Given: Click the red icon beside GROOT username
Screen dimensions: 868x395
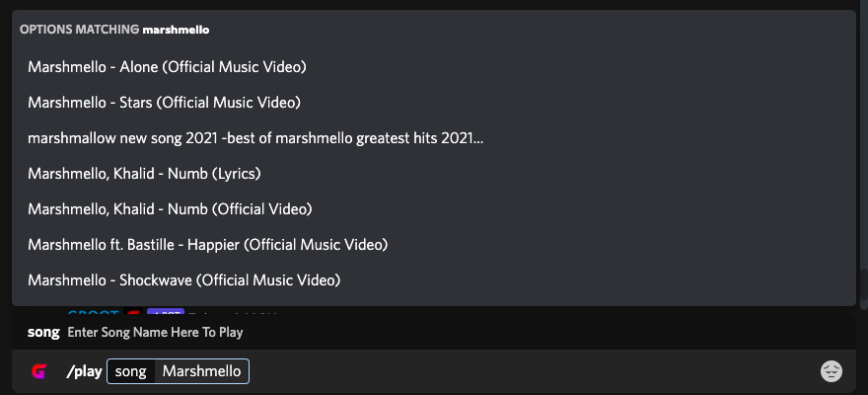Looking at the screenshot, I should 129,312.
